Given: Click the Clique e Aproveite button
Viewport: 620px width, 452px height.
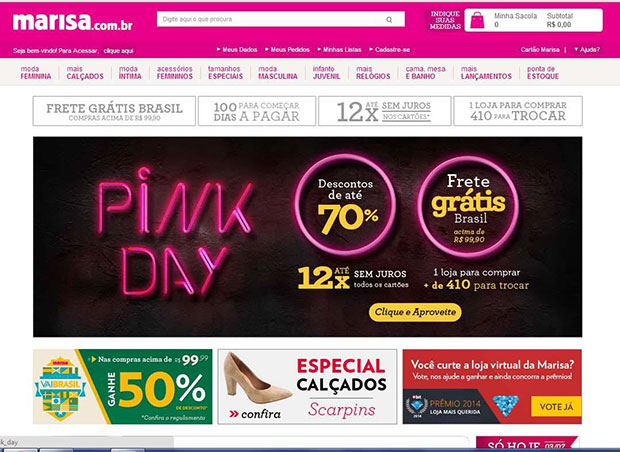Looking at the screenshot, I should (415, 312).
